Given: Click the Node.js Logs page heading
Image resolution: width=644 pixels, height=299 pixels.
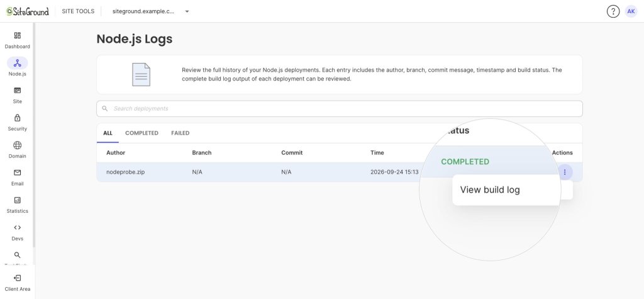Looking at the screenshot, I should (135, 39).
